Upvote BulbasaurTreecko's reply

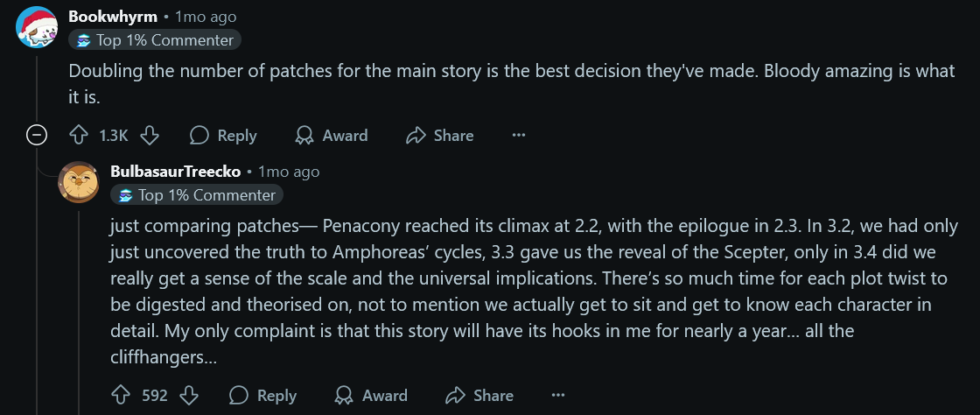pyautogui.click(x=121, y=395)
